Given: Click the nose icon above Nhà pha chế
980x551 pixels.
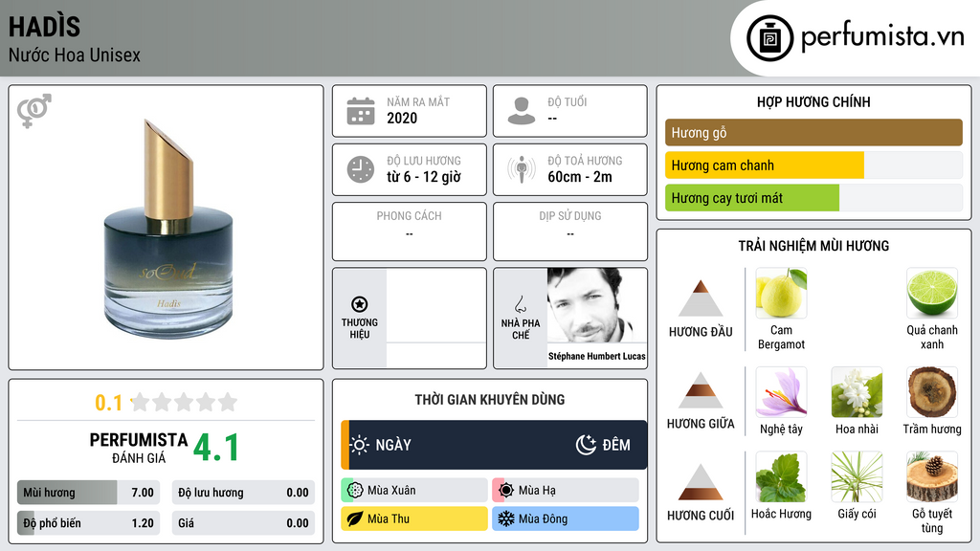Looking at the screenshot, I should [521, 304].
